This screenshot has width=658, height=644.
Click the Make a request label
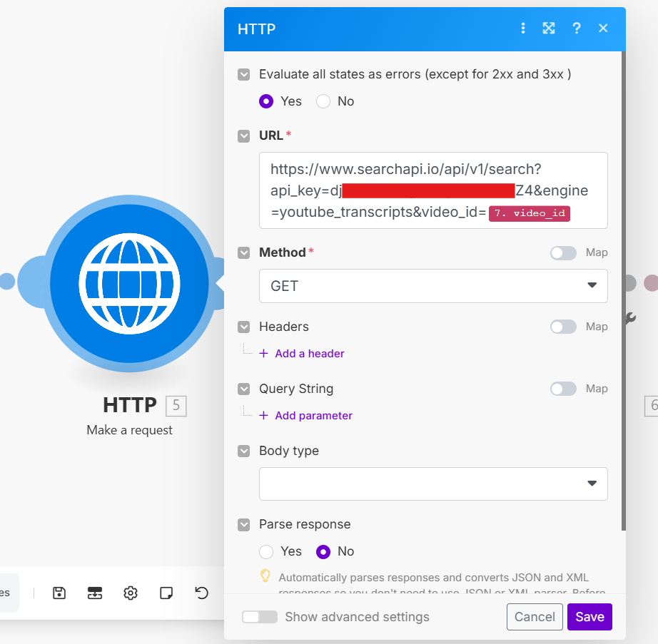tap(129, 430)
